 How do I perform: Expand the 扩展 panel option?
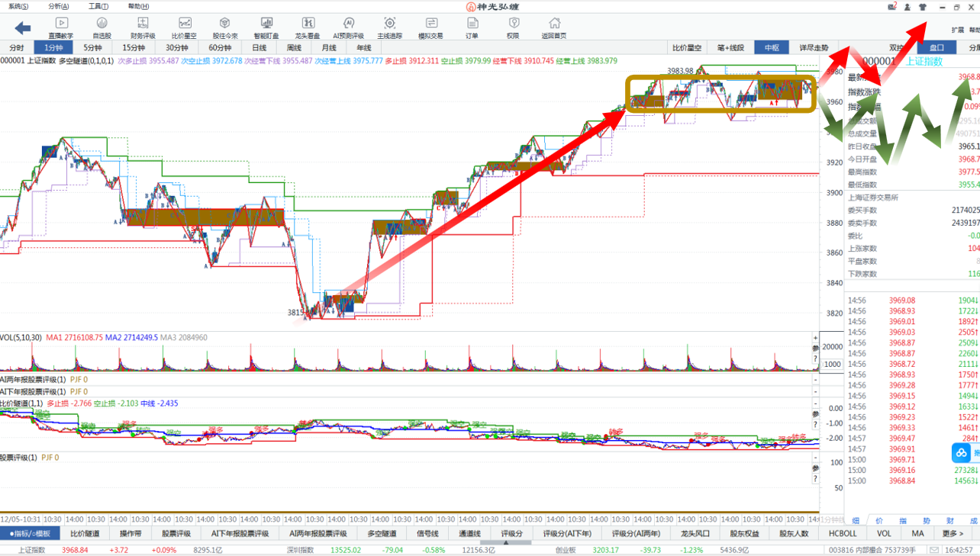click(957, 31)
